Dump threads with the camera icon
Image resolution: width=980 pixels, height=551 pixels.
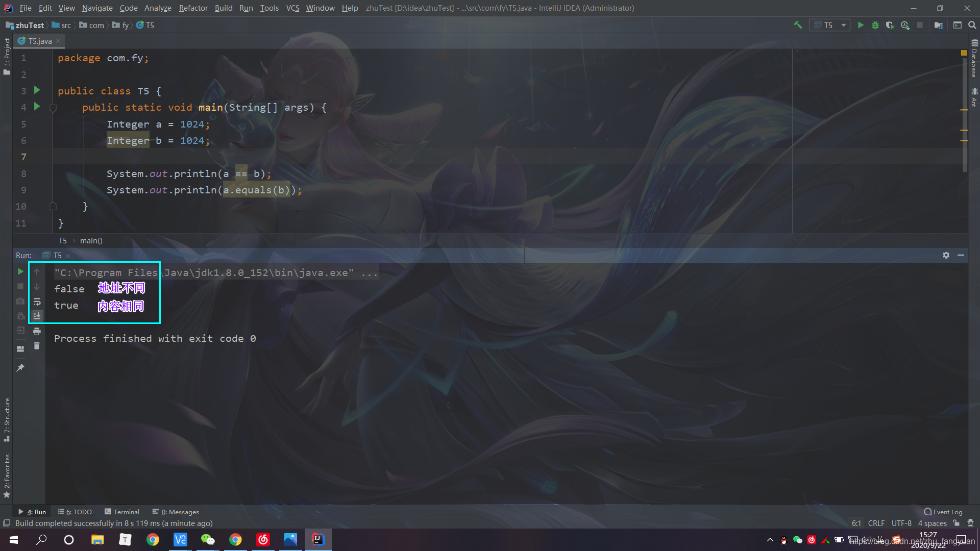pos(20,301)
